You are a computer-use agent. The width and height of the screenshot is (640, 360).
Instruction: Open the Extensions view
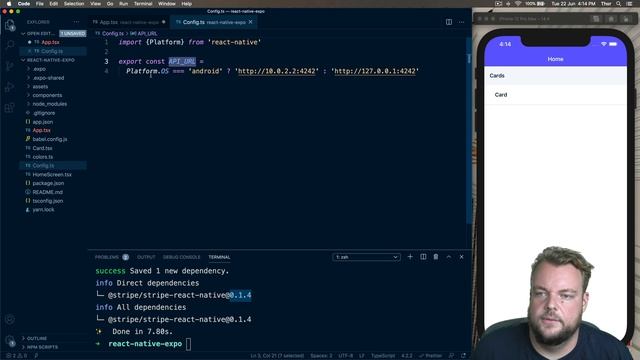tap(9, 108)
